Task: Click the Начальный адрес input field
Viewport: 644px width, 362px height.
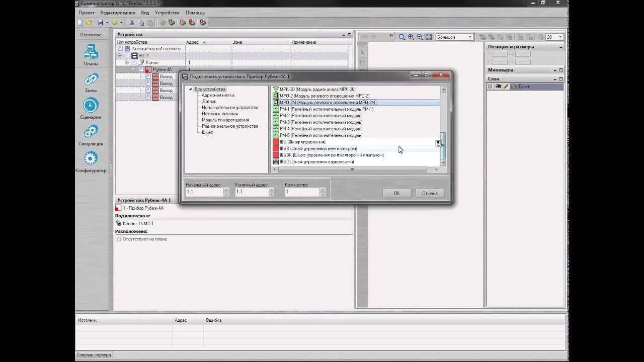Action: [204, 192]
